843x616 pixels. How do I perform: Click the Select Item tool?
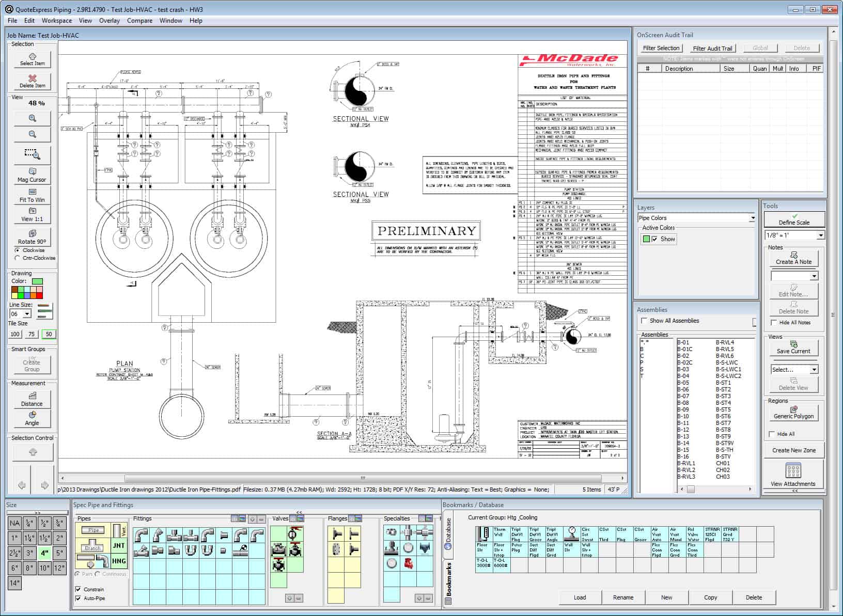coord(32,59)
